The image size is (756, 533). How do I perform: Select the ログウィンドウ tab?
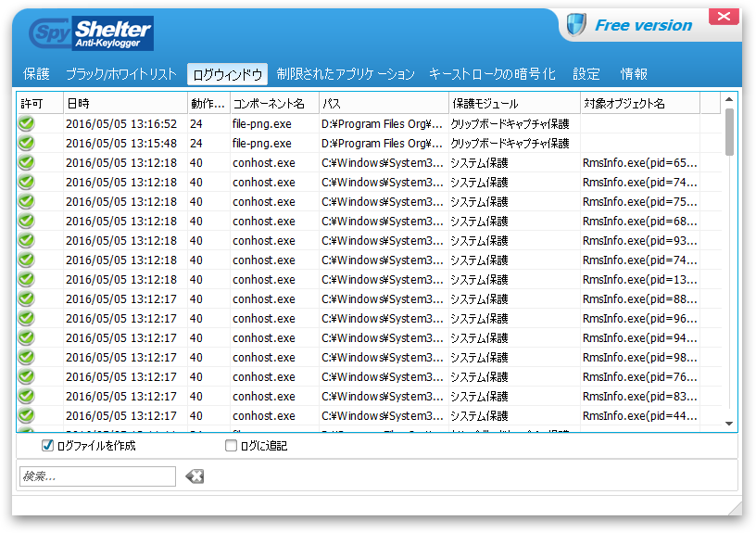tap(227, 74)
